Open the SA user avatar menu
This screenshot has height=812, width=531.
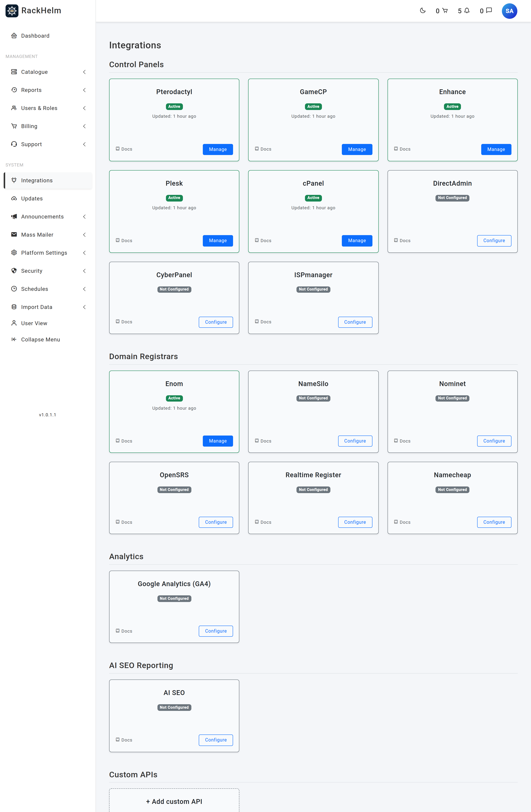point(509,11)
